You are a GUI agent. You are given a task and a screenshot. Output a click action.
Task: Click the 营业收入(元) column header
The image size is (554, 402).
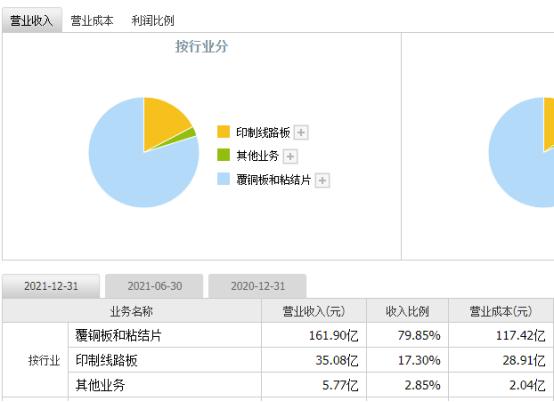[x=314, y=311]
